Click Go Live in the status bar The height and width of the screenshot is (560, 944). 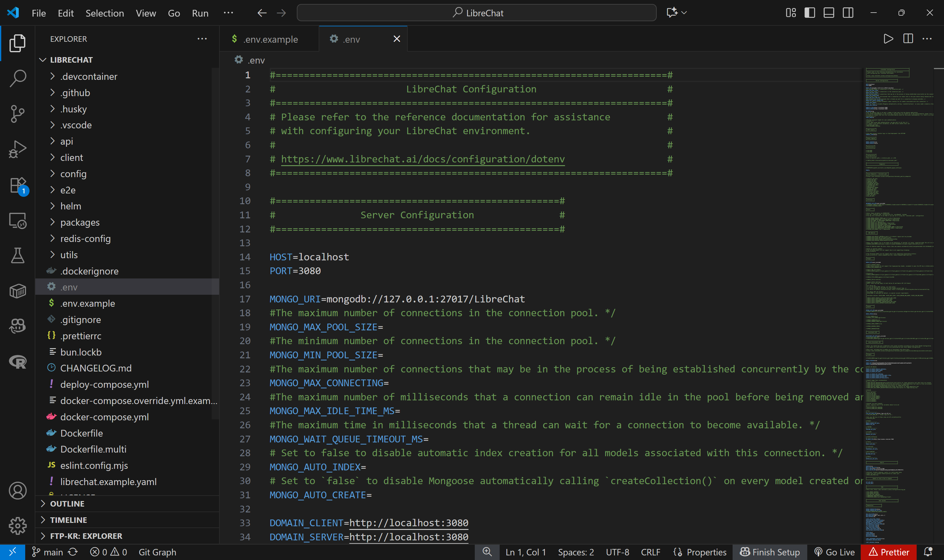coord(835,552)
